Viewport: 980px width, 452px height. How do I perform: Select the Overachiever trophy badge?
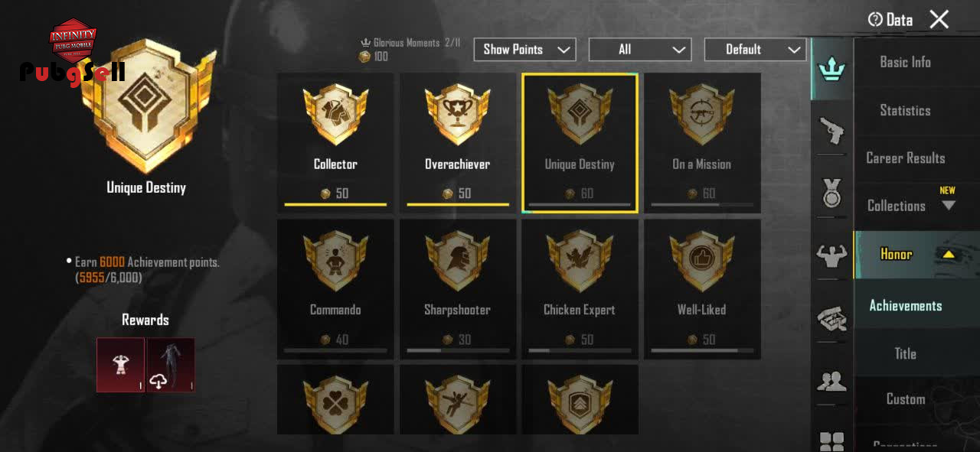coord(458,143)
